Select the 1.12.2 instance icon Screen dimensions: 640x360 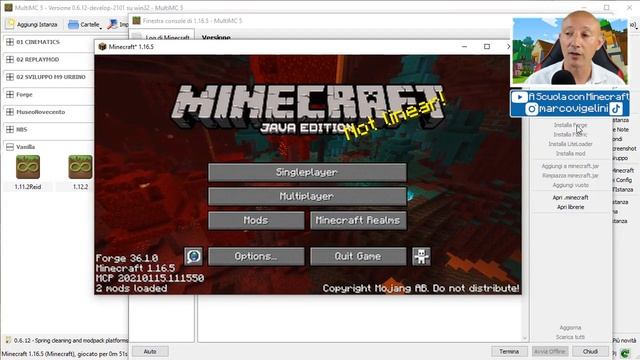click(80, 167)
